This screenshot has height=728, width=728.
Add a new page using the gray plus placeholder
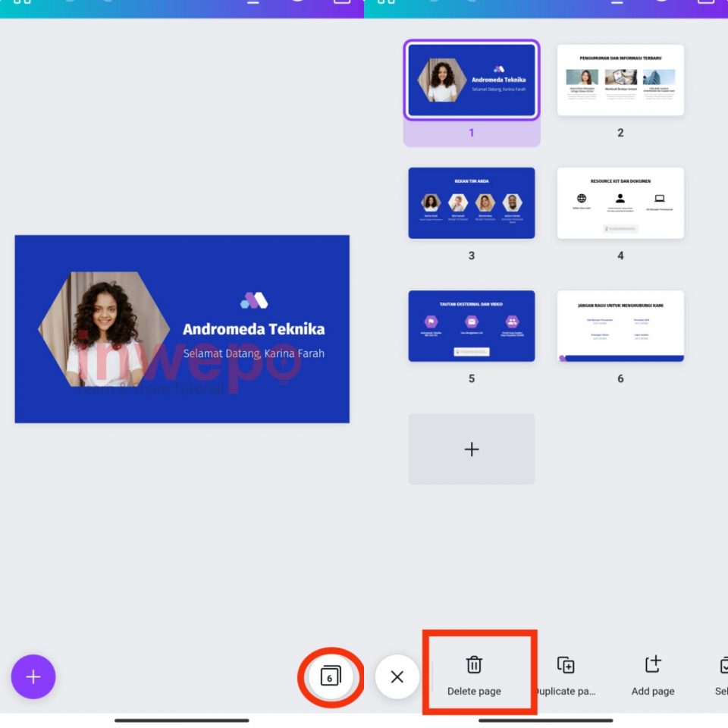[472, 448]
